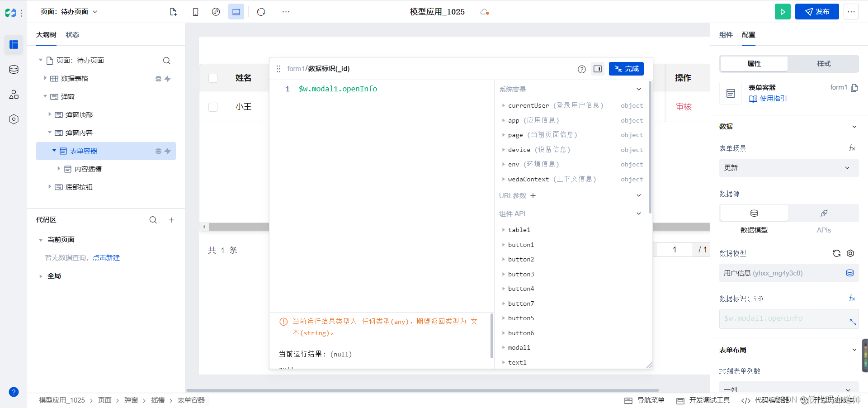Select 数据模型 as data source type
Image resolution: width=868 pixels, height=408 pixels.
coord(754,213)
